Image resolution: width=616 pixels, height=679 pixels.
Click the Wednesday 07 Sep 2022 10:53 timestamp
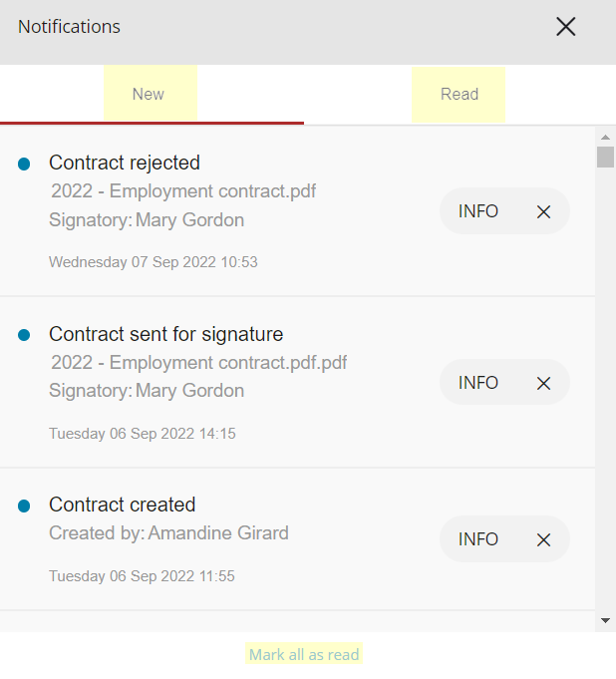pos(154,262)
